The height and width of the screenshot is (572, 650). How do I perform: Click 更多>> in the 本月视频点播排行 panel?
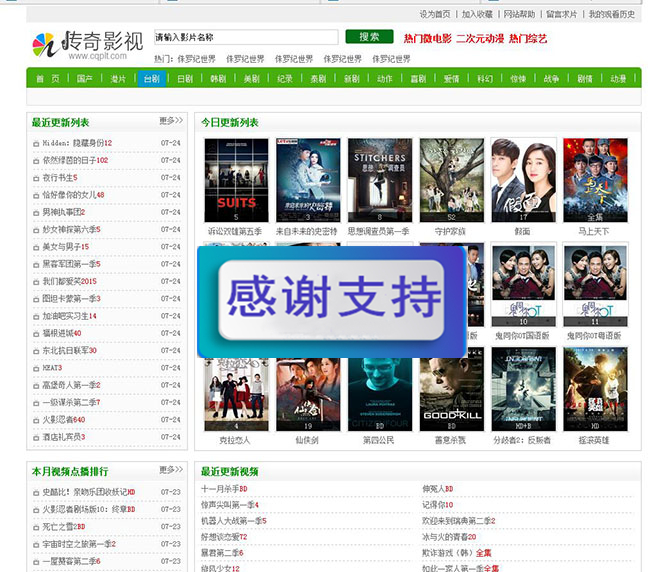(x=171, y=470)
